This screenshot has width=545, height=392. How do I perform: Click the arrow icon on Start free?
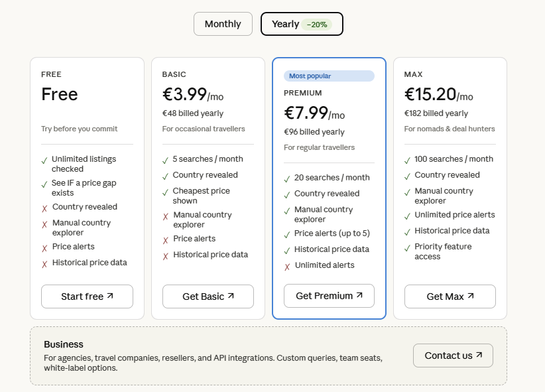tap(110, 296)
